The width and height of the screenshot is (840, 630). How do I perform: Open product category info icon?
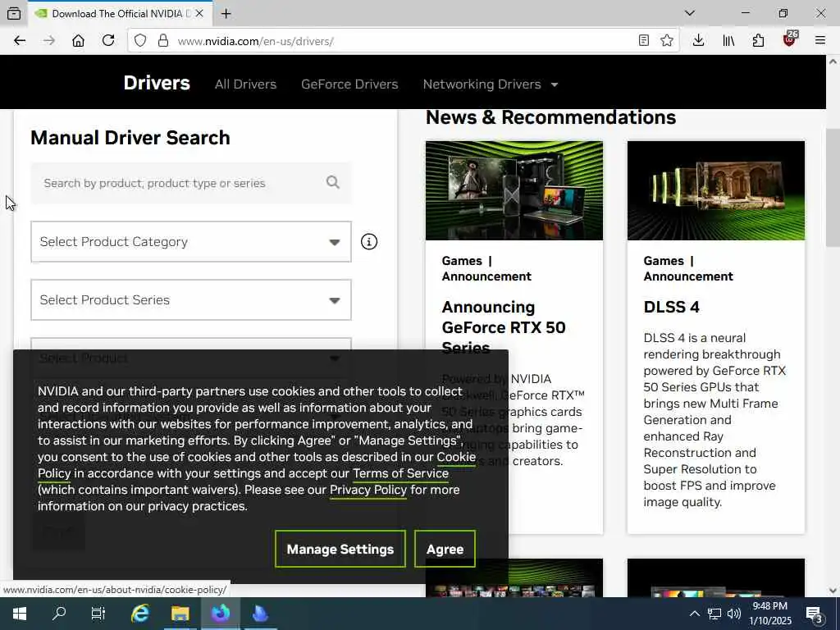[368, 242]
